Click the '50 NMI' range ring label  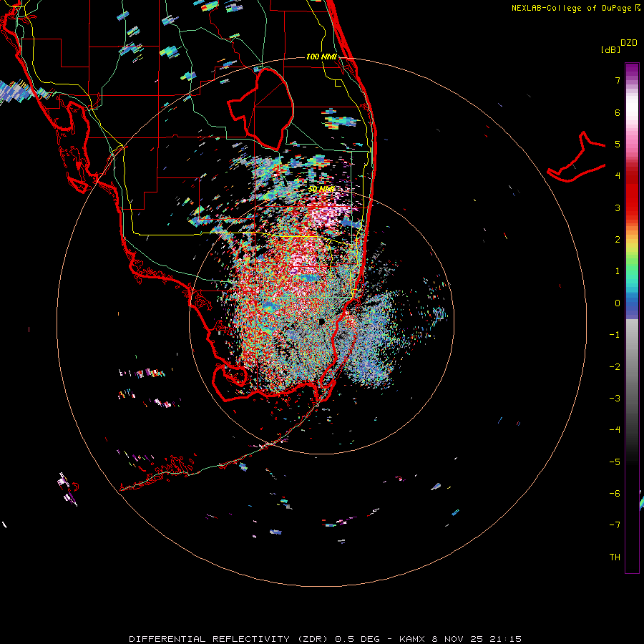(x=321, y=189)
